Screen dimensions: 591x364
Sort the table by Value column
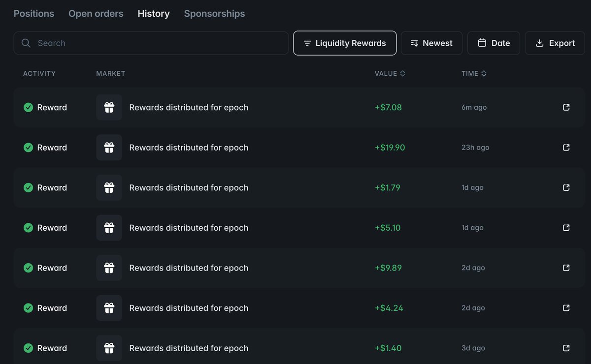click(x=390, y=73)
